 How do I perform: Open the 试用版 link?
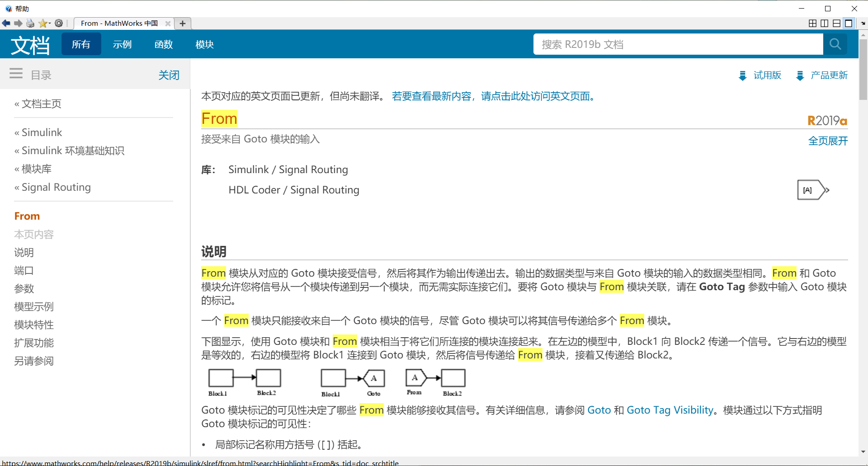[x=767, y=75]
